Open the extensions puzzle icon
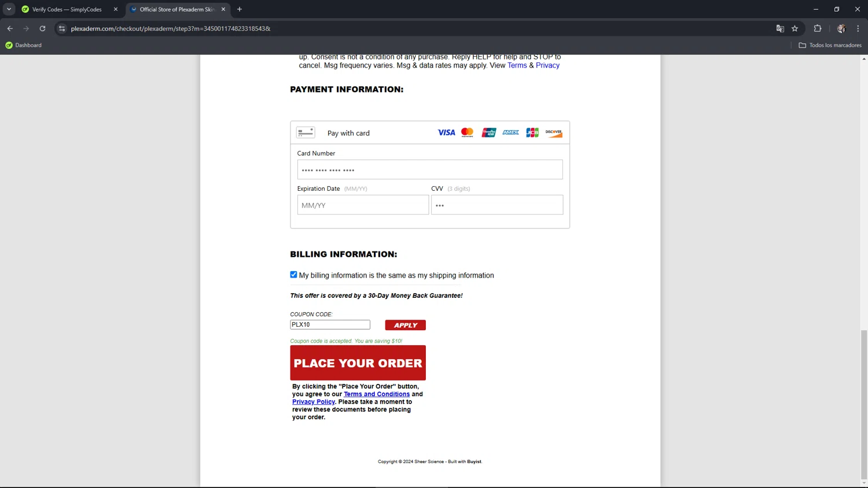 (818, 28)
